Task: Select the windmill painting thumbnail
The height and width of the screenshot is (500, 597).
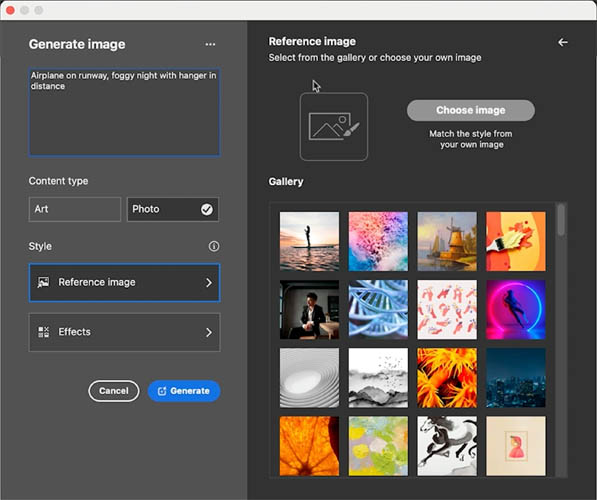Action: (447, 241)
